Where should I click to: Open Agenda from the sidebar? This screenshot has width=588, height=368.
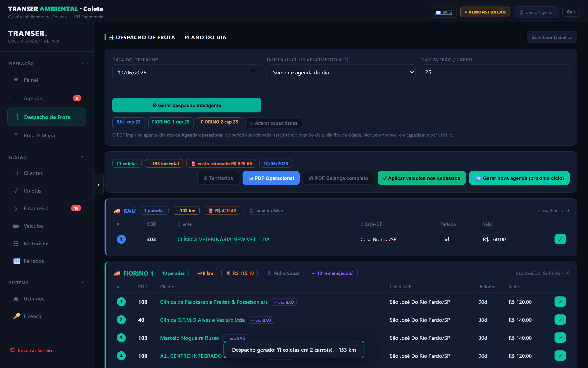[47, 98]
